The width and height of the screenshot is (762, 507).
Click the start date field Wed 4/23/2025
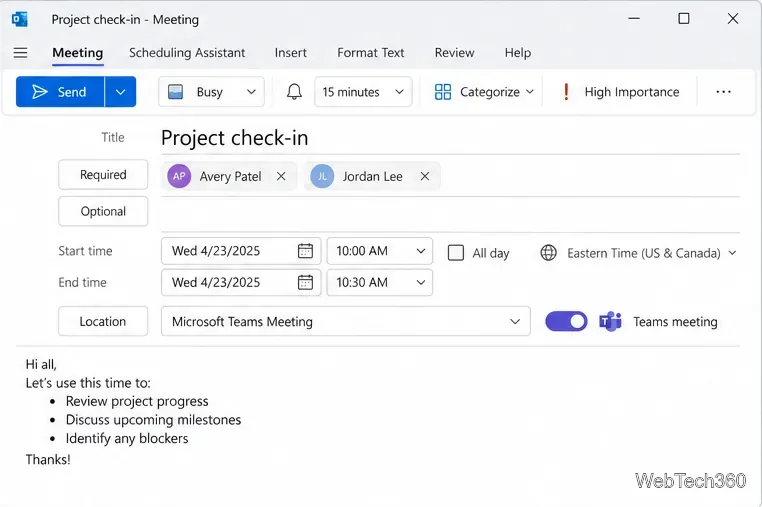(241, 251)
